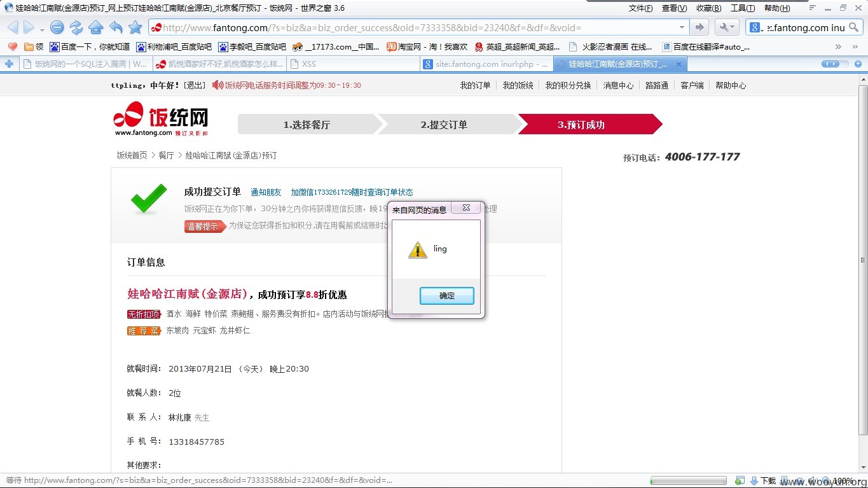The height and width of the screenshot is (488, 868).
Task: Reload the page with the refresh icon
Action: 76,27
